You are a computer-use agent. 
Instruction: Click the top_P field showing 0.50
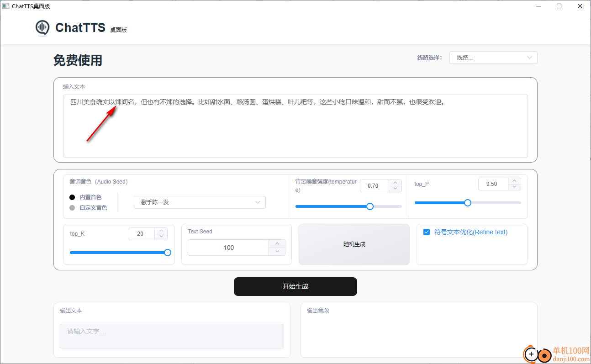pyautogui.click(x=493, y=184)
